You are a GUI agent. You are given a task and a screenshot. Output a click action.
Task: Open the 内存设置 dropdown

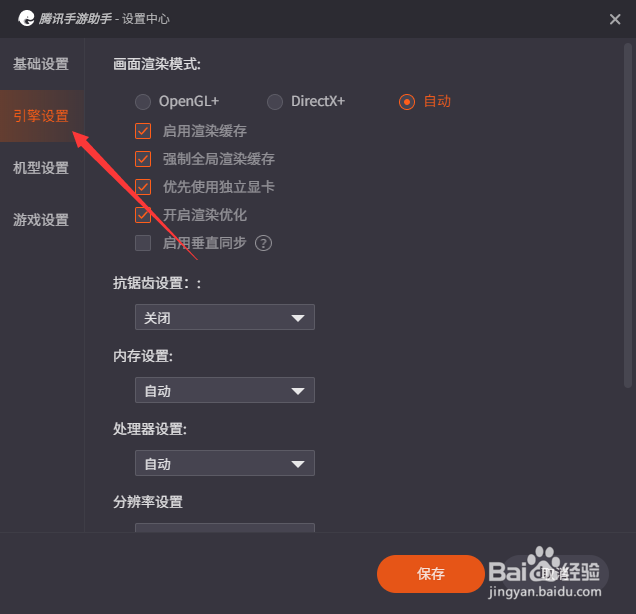tap(225, 390)
